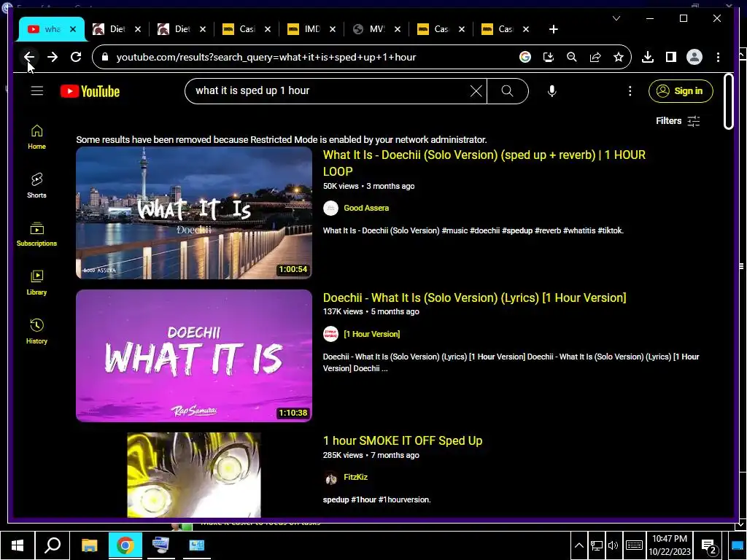Visit FitzKiz channel
Screen dimensions: 747x560
(x=355, y=477)
